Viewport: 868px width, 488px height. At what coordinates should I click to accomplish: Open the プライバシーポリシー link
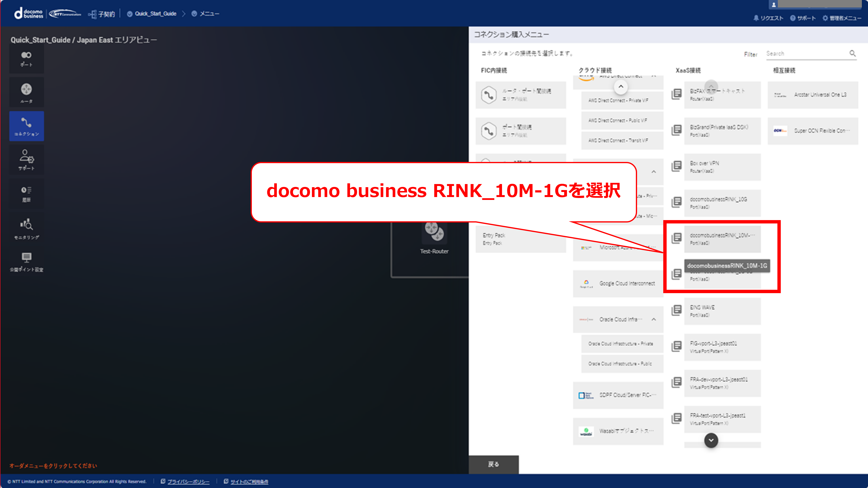(188, 482)
